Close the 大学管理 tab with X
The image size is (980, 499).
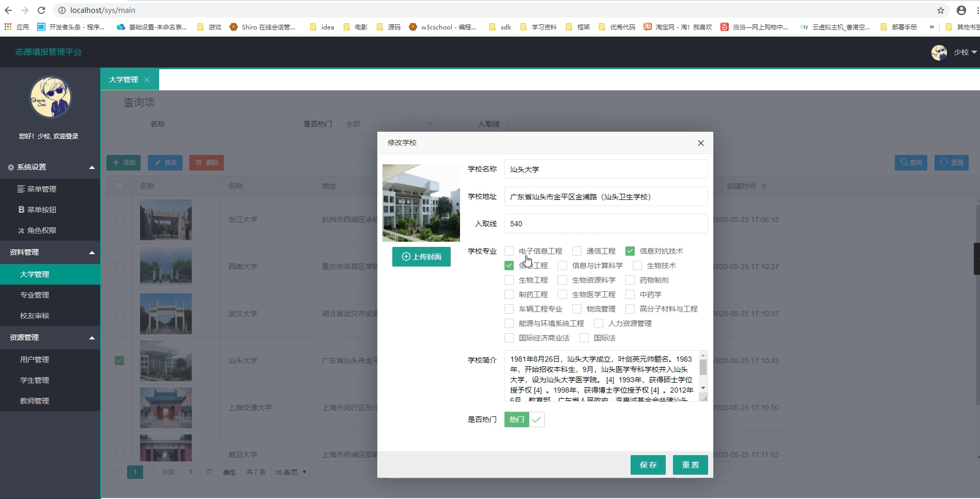(147, 80)
